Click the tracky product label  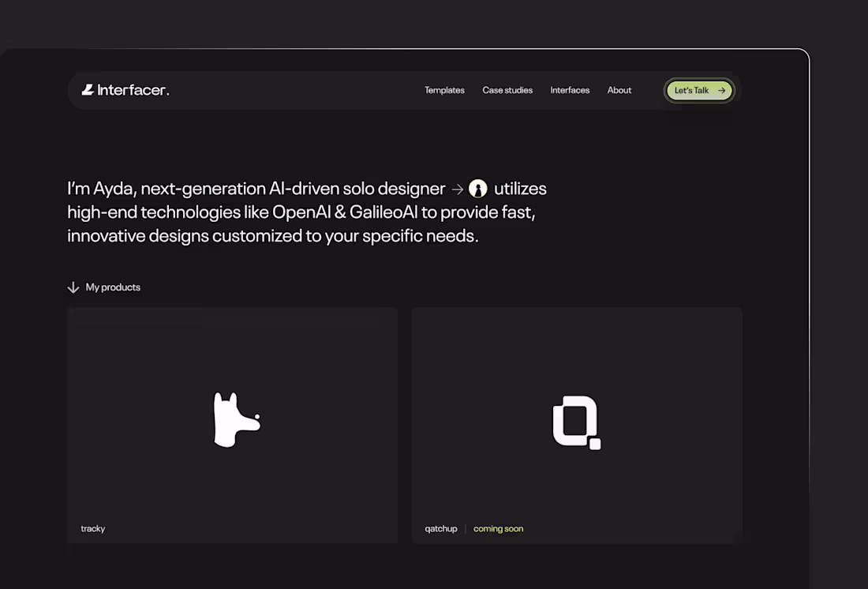[93, 529]
